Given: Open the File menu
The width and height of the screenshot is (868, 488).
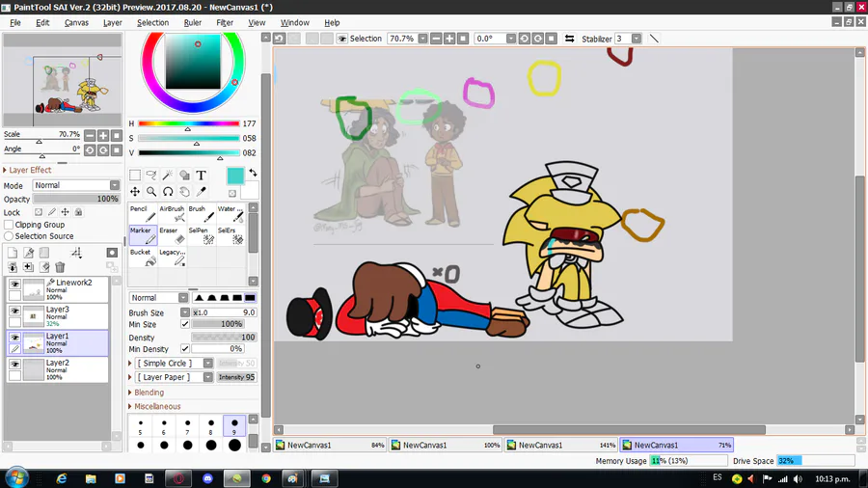Looking at the screenshot, I should [x=14, y=23].
